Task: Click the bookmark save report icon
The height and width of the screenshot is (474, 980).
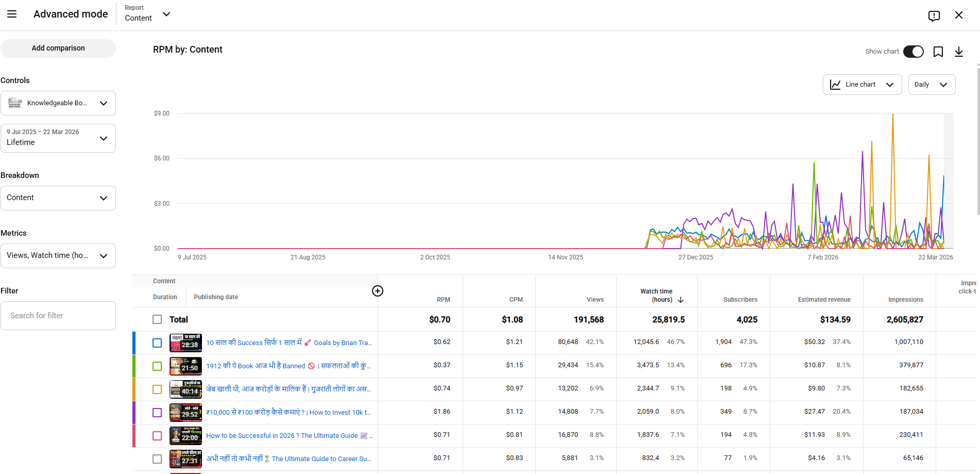Action: point(938,52)
